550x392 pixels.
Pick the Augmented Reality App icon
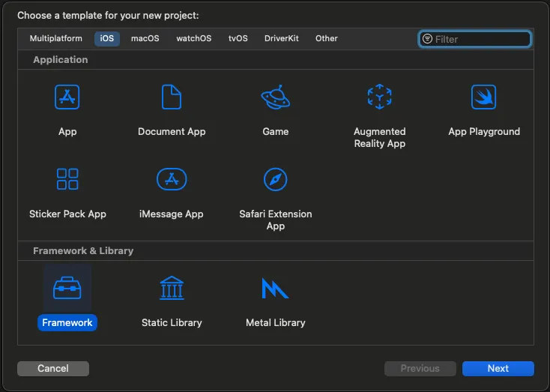pyautogui.click(x=379, y=97)
